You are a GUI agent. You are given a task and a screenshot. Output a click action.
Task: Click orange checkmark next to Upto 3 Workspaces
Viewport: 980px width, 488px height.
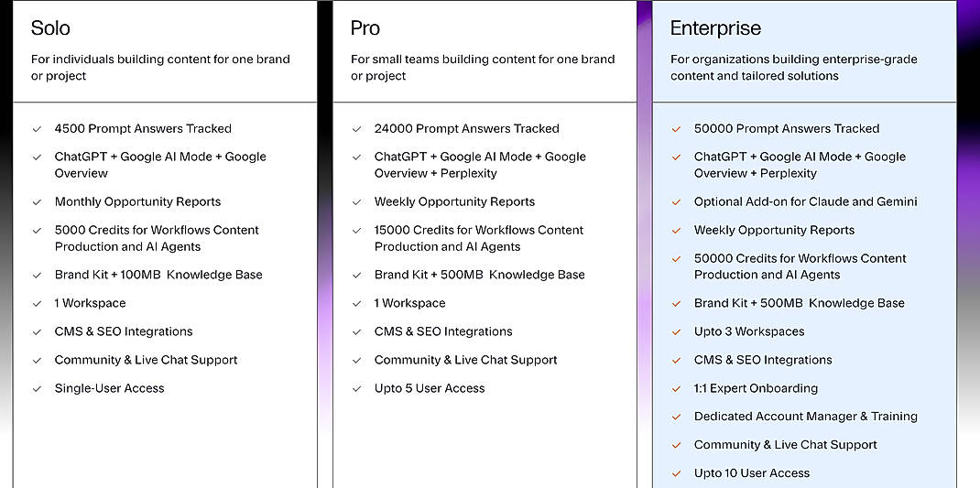(x=676, y=331)
